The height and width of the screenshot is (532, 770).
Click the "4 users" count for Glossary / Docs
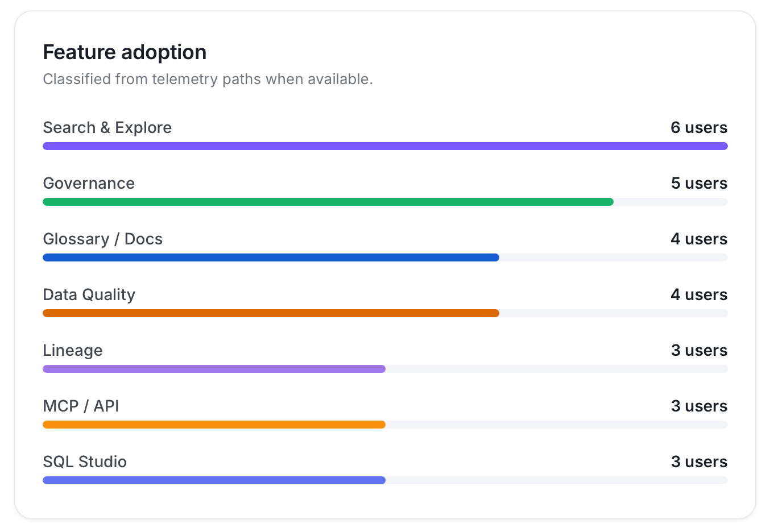point(699,239)
